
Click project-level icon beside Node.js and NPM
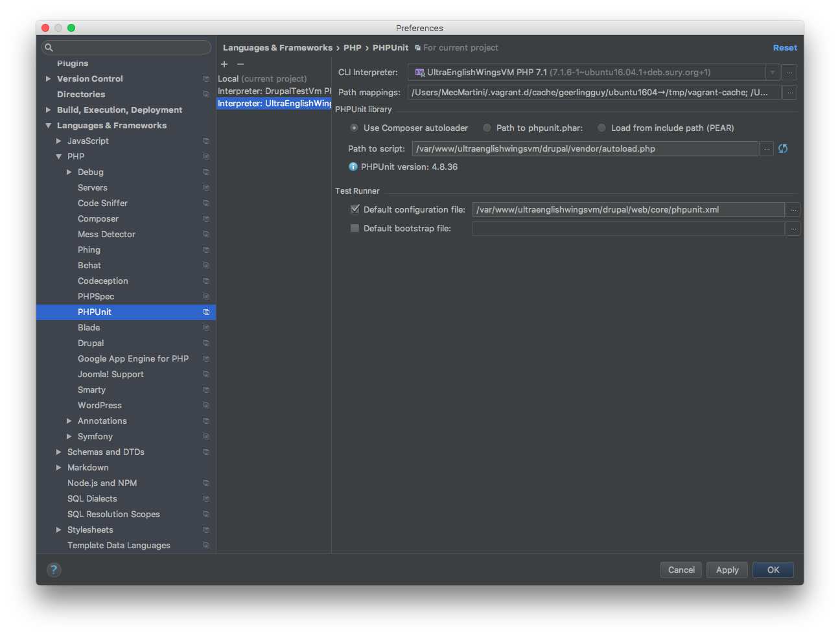point(206,483)
